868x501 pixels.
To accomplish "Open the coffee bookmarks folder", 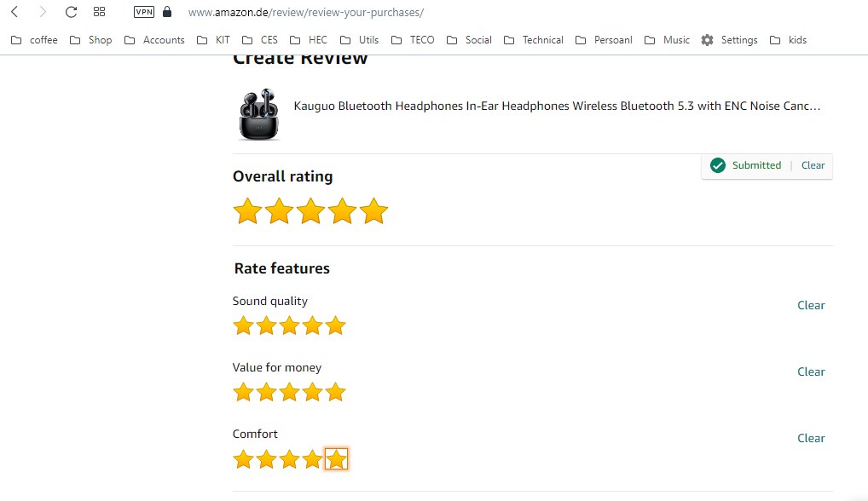I will (x=34, y=40).
